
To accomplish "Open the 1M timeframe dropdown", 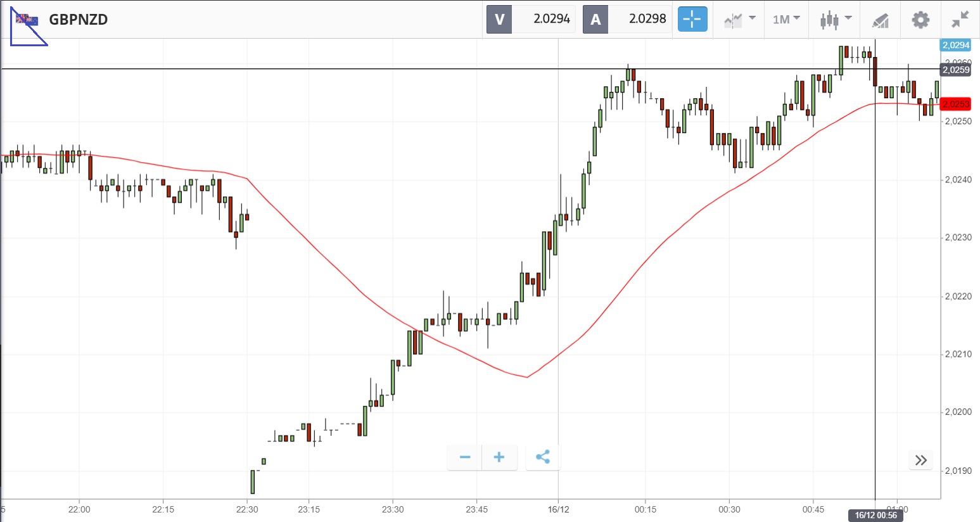I will click(x=786, y=19).
